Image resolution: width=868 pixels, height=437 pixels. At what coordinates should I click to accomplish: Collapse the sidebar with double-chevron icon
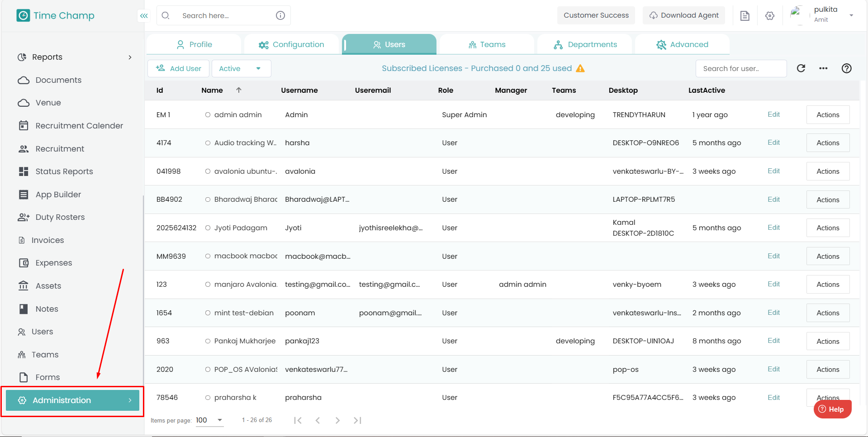144,16
